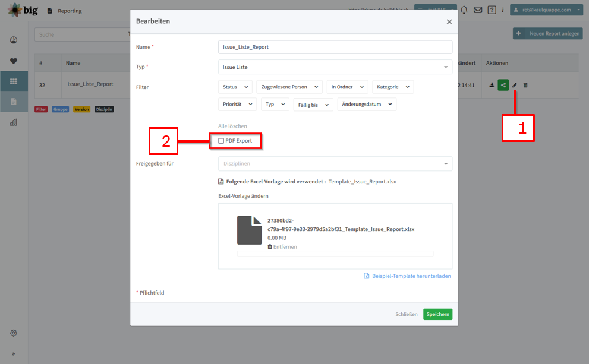Open the settings gear sidebar icon
This screenshot has height=364, width=589.
tap(14, 333)
